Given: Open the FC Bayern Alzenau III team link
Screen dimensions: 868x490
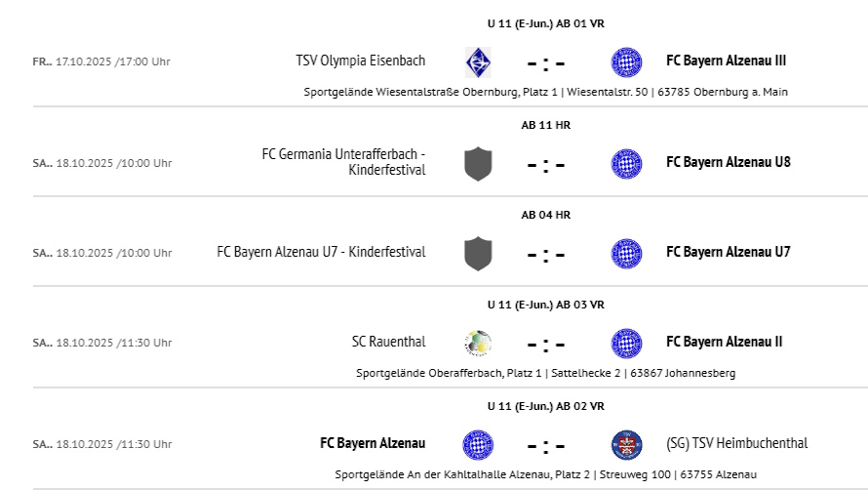Looking at the screenshot, I should coord(726,61).
